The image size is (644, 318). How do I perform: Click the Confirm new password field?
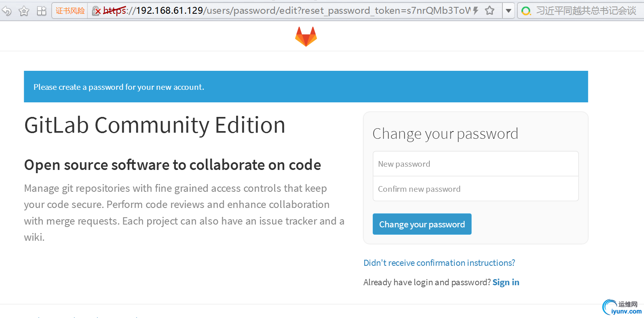pyautogui.click(x=475, y=189)
